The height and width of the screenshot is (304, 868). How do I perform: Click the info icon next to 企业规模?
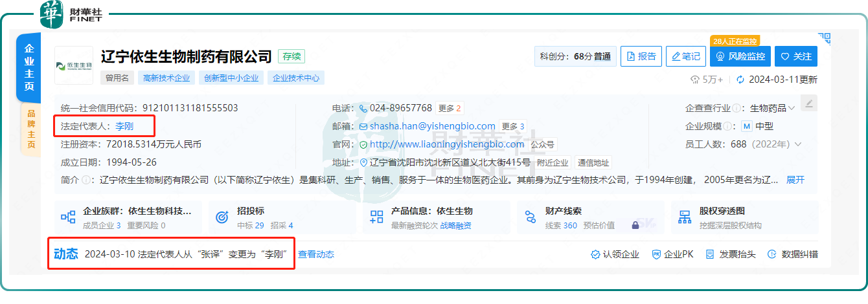tap(727, 126)
